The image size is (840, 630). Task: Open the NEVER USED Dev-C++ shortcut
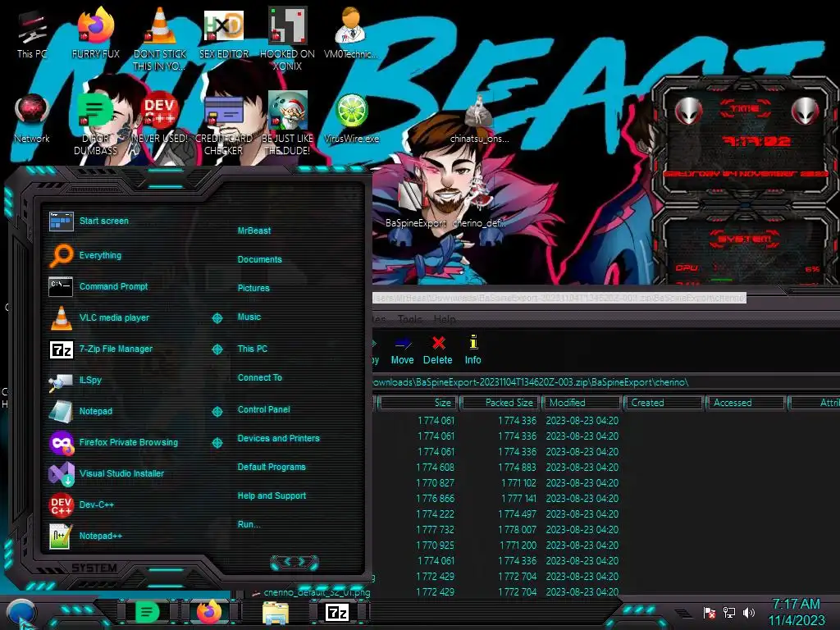160,119
